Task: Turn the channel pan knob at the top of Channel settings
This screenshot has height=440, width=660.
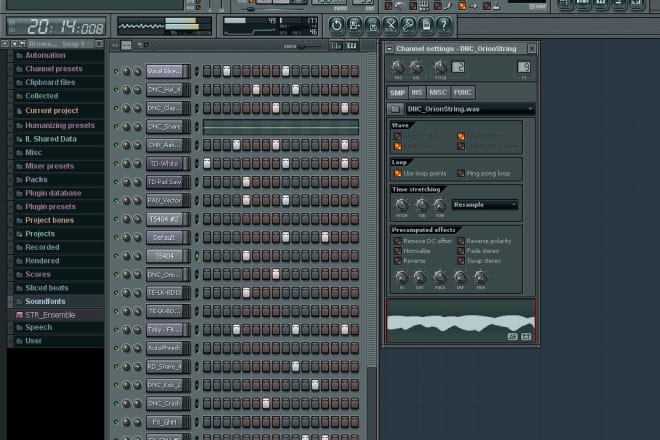Action: (398, 67)
